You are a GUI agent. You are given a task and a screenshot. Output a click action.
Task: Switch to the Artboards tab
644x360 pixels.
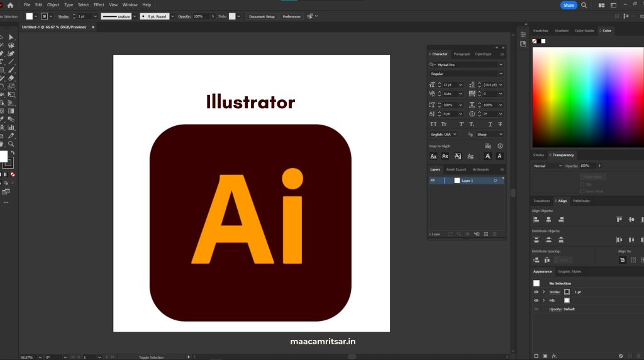pos(480,169)
